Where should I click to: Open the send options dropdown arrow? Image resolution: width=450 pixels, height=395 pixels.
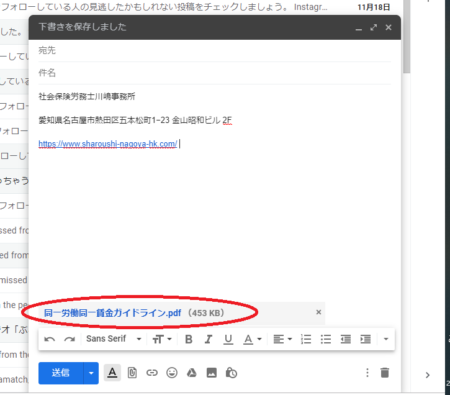tap(91, 373)
